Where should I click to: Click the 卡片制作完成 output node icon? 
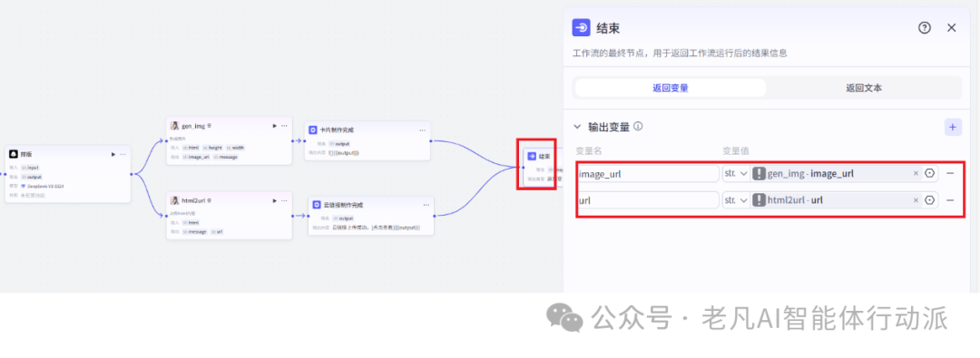(x=313, y=130)
